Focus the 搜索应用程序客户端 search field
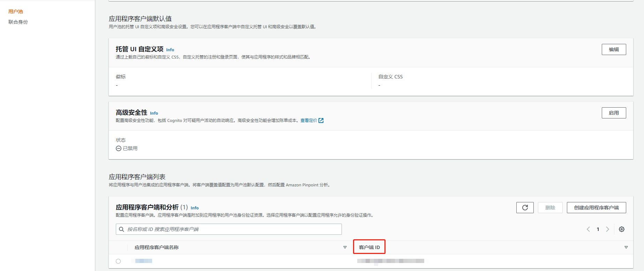Image resolution: width=644 pixels, height=271 pixels. (x=229, y=229)
